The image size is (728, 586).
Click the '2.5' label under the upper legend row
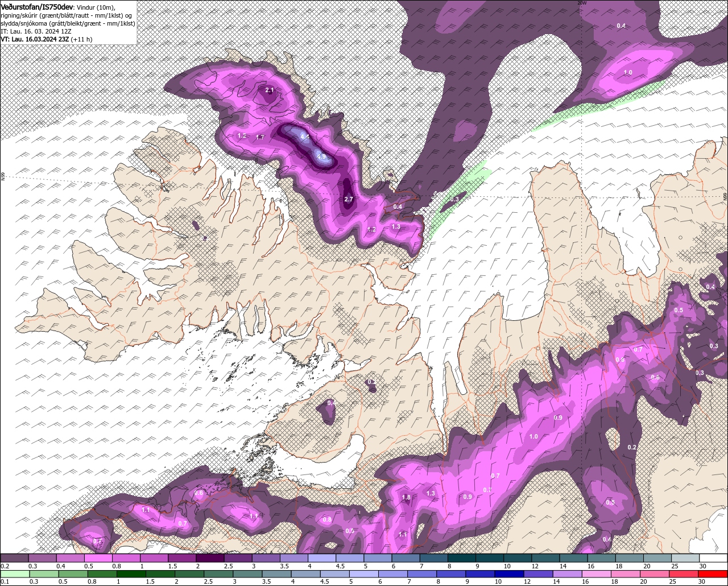tap(229, 566)
